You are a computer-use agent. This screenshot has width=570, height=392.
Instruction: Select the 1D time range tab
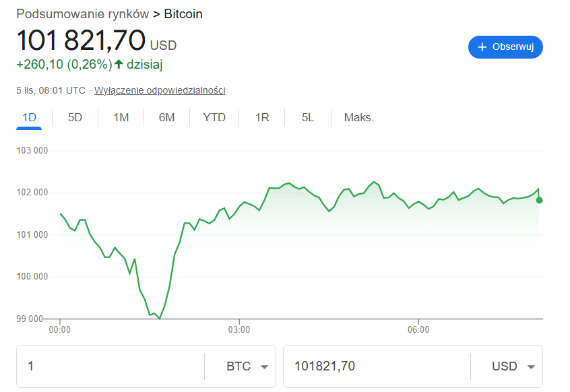click(x=29, y=118)
